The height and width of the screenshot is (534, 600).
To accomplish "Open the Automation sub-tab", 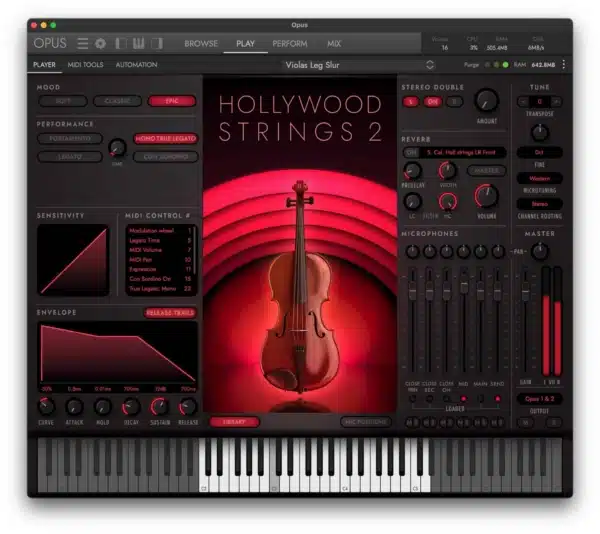I will [136, 65].
